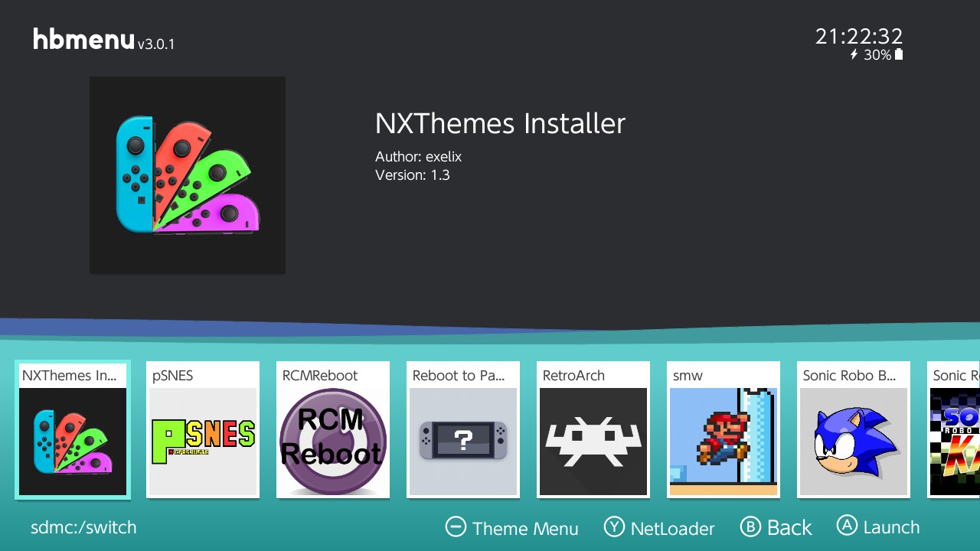Open the RetroArch app tile

click(x=593, y=429)
